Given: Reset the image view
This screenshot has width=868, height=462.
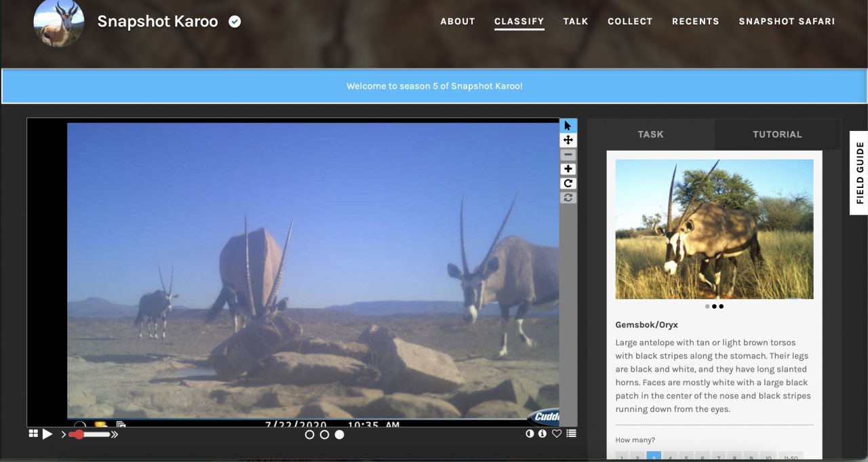Looking at the screenshot, I should coord(568,197).
